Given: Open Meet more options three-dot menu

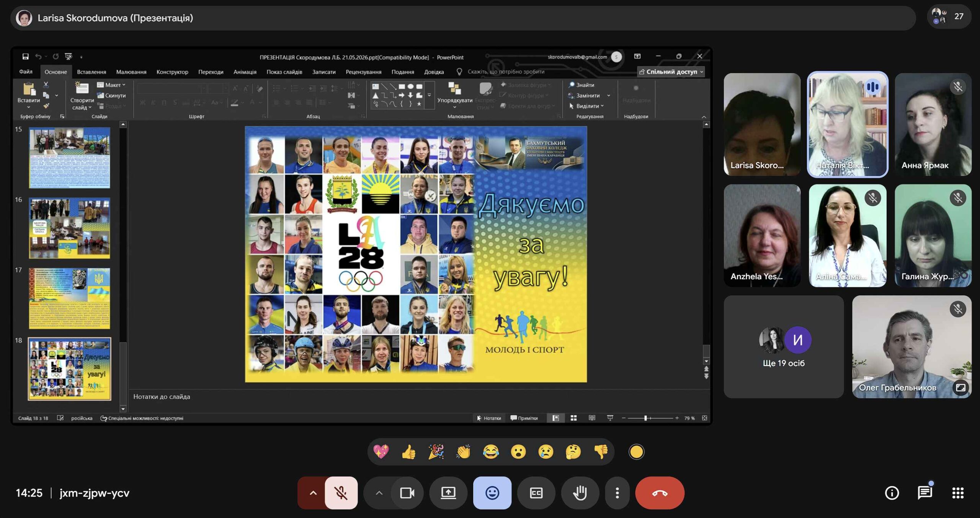Looking at the screenshot, I should tap(617, 493).
